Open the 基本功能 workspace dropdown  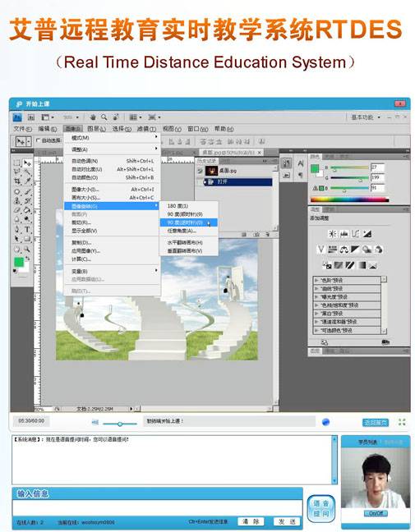click(366, 117)
